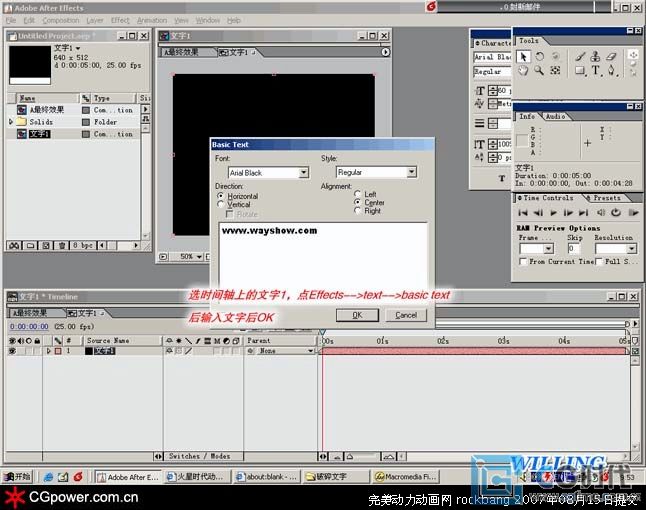This screenshot has width=646, height=510.
Task: Expand timeline layer 1 properties
Action: (49, 351)
